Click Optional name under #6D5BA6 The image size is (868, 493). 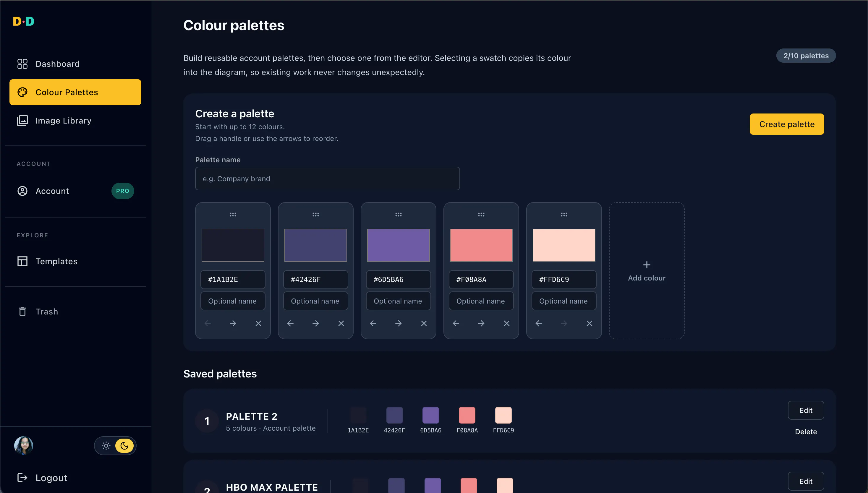pyautogui.click(x=398, y=301)
